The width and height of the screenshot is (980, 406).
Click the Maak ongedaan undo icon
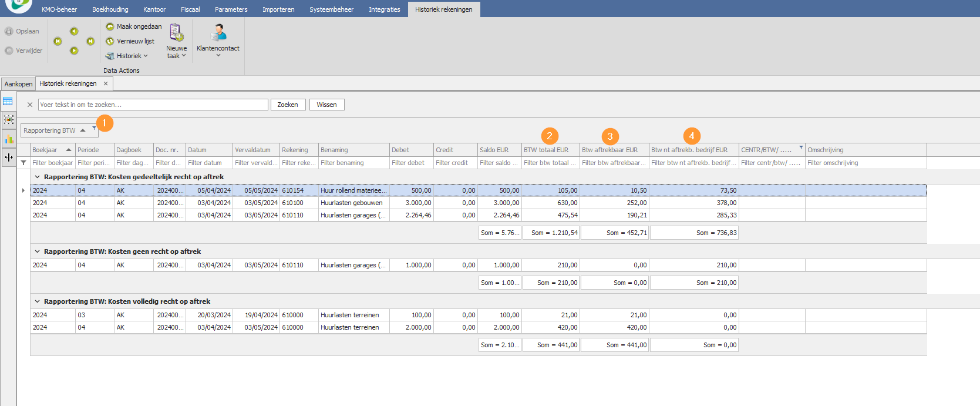pos(110,26)
